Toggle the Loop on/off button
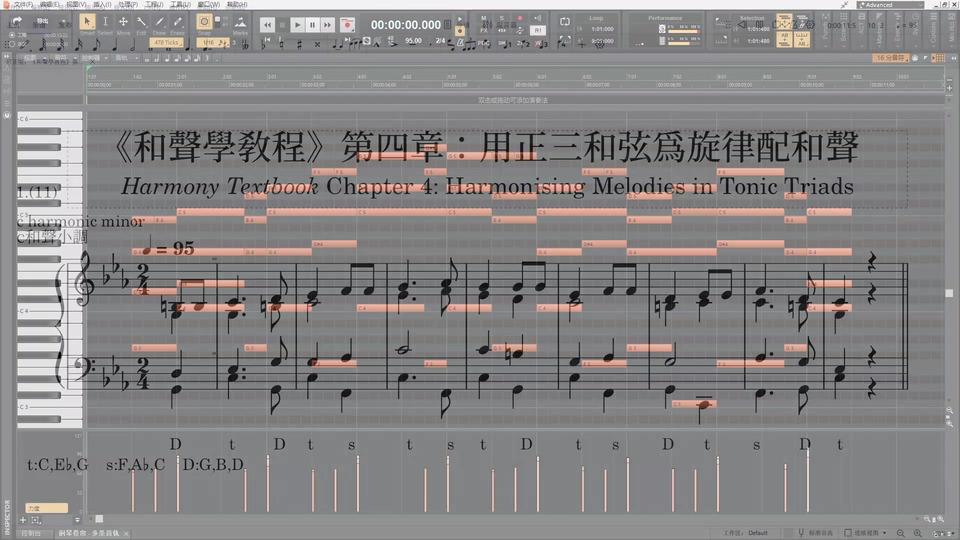The width and height of the screenshot is (960, 540). coord(564,22)
